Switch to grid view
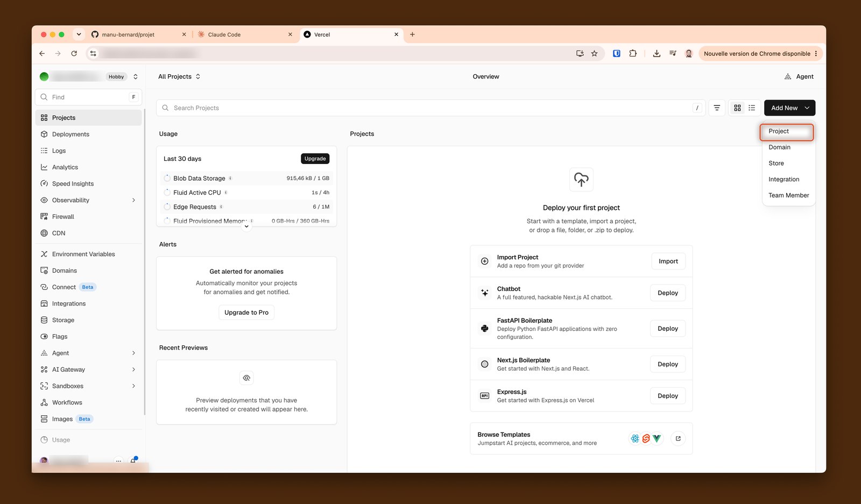861x504 pixels. 738,108
